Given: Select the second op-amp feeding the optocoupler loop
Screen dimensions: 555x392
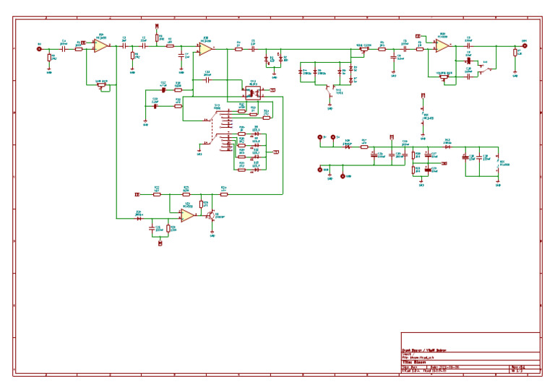Looking at the screenshot, I should tap(206, 49).
